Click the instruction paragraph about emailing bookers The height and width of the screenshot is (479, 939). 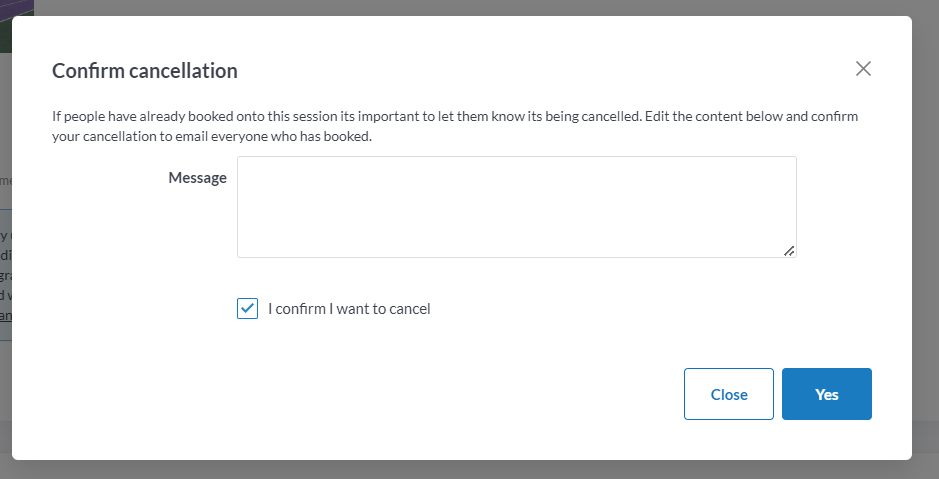(x=455, y=126)
